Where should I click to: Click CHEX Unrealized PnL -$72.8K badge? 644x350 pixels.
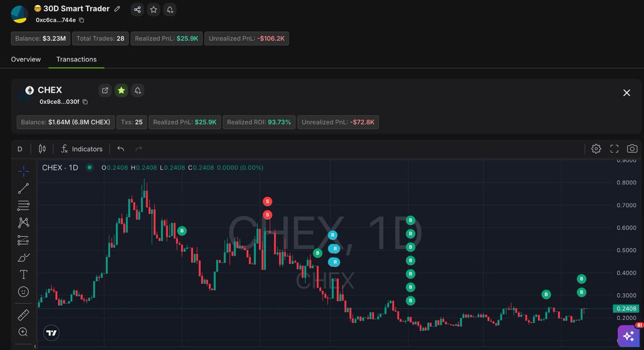click(x=339, y=122)
